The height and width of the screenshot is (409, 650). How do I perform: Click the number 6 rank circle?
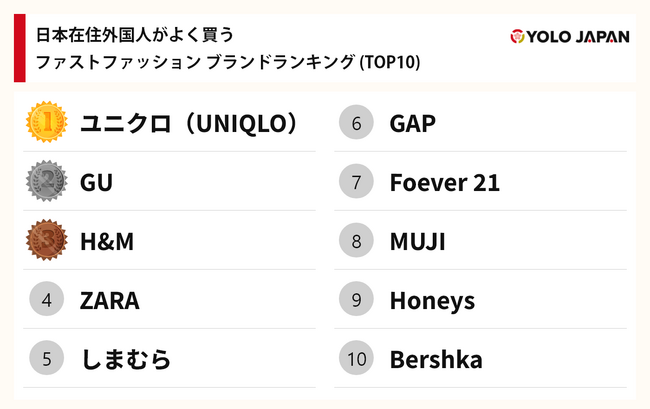[356, 123]
